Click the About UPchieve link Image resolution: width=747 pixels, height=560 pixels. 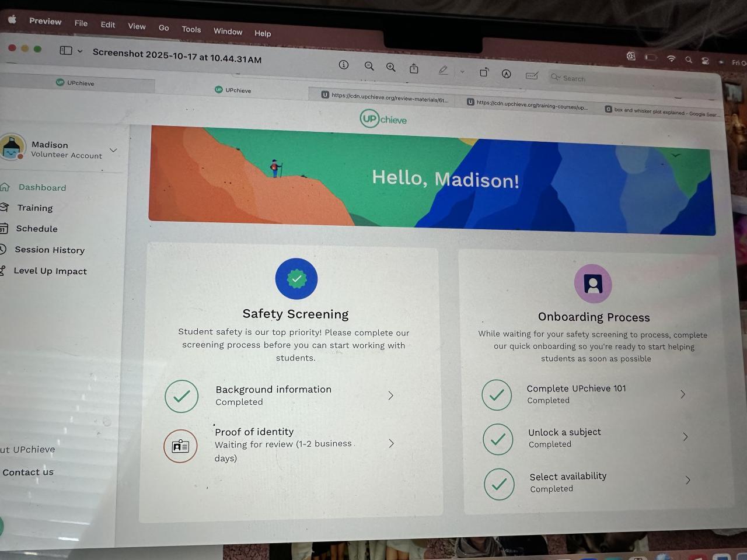[27, 449]
